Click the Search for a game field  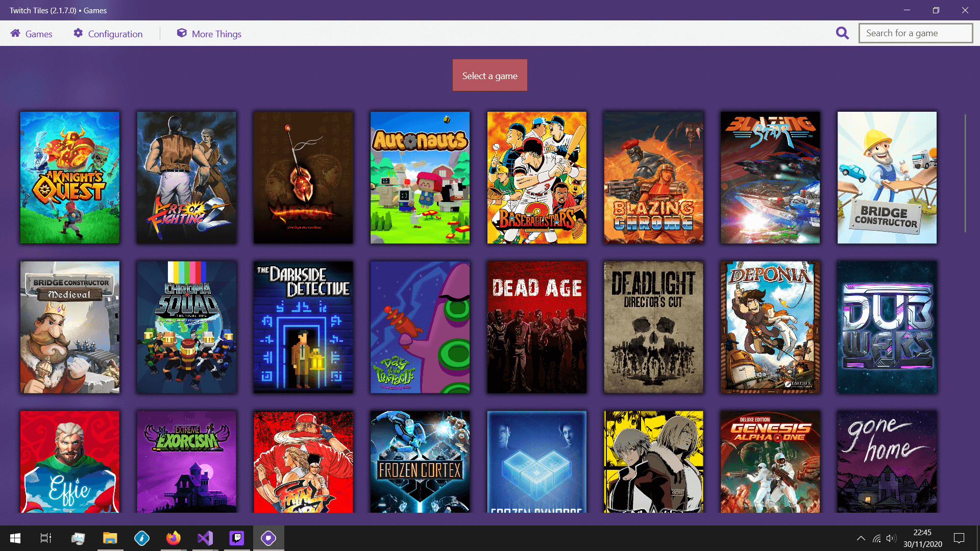point(915,33)
